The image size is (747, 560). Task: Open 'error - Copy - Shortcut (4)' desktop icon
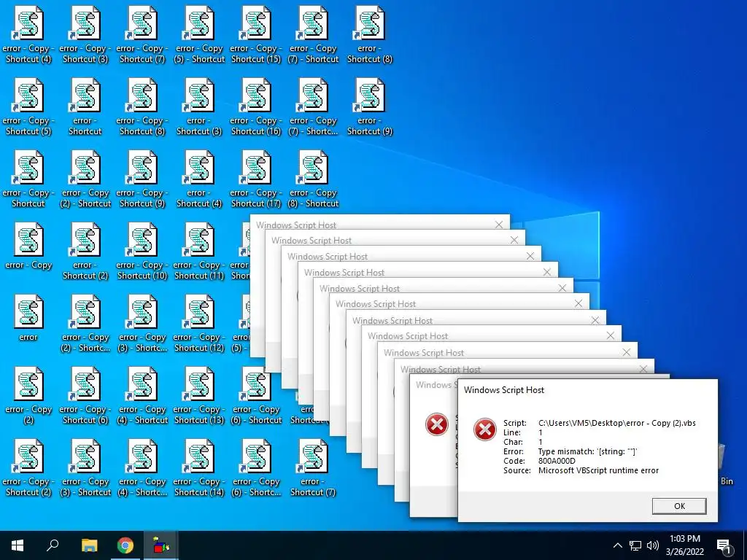click(28, 36)
